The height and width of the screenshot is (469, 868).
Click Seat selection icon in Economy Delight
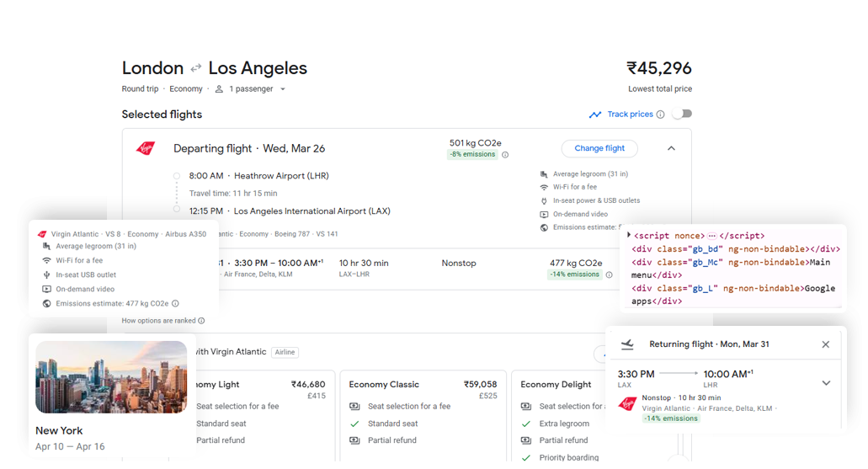[x=526, y=407]
